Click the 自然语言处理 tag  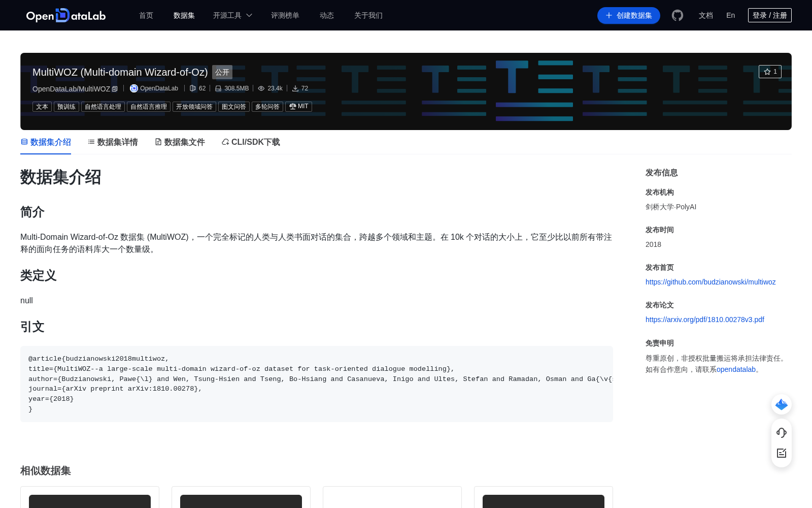pyautogui.click(x=103, y=107)
